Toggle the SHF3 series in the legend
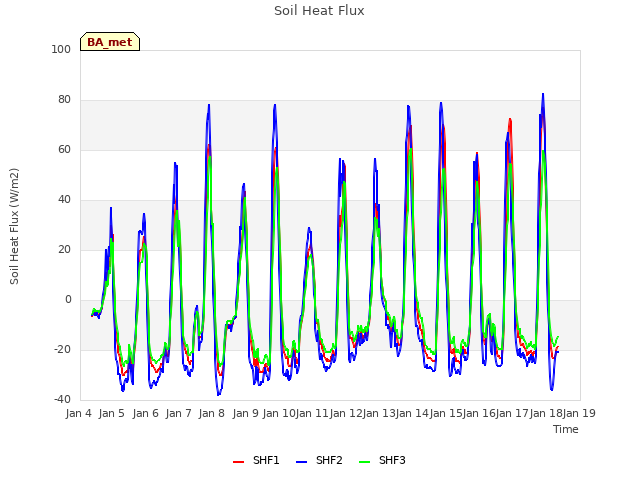This screenshot has height=480, width=640. point(382,460)
